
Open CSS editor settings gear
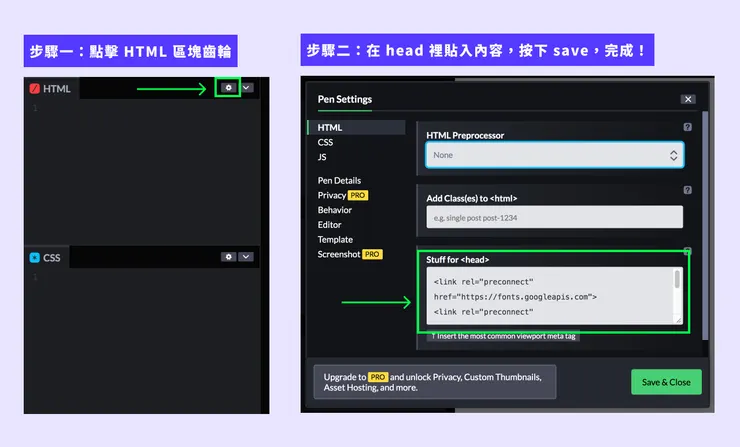pyautogui.click(x=228, y=257)
